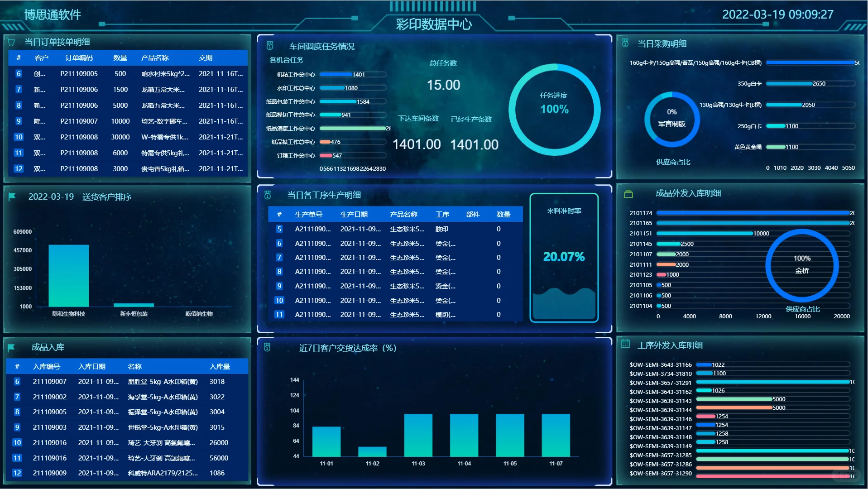
Task: Click the 来料准时率 20.07% gauge
Action: 564,258
